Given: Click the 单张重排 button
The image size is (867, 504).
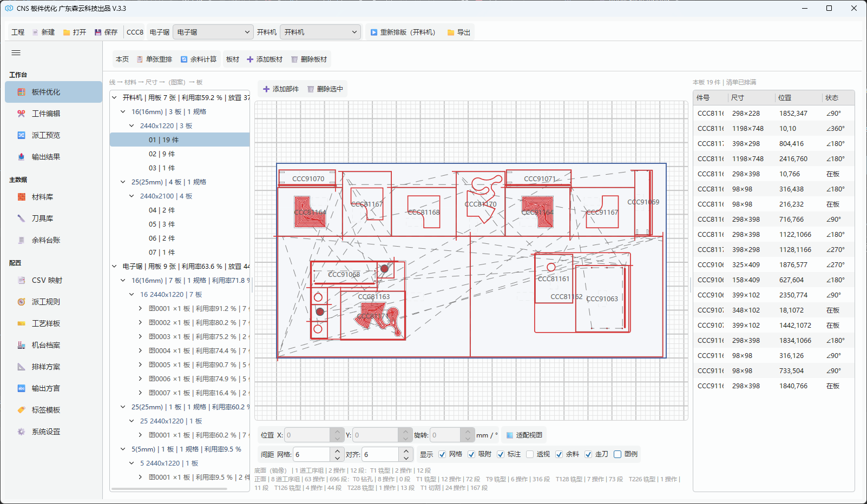Looking at the screenshot, I should [154, 59].
